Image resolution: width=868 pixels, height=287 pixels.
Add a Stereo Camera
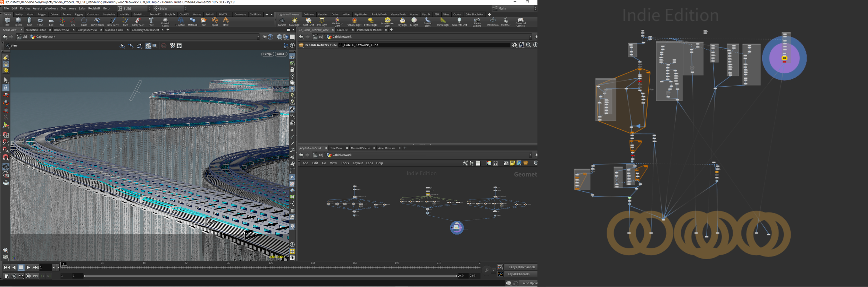(477, 22)
